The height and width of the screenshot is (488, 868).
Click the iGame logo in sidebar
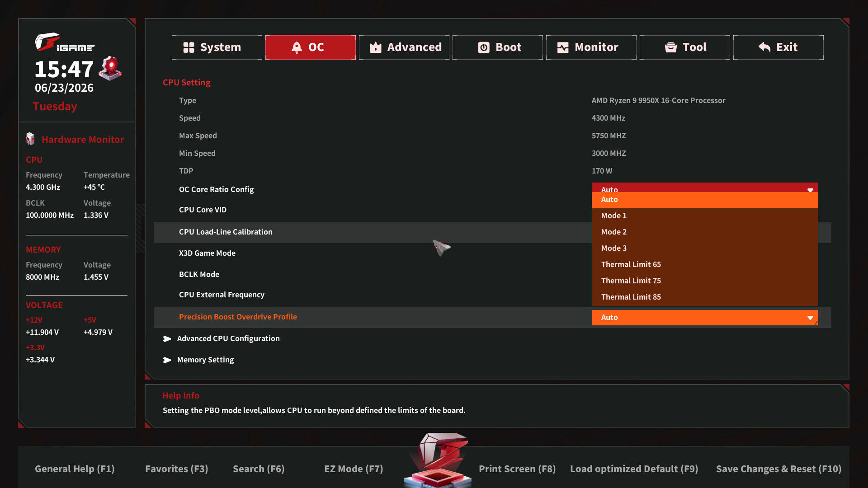(x=64, y=42)
